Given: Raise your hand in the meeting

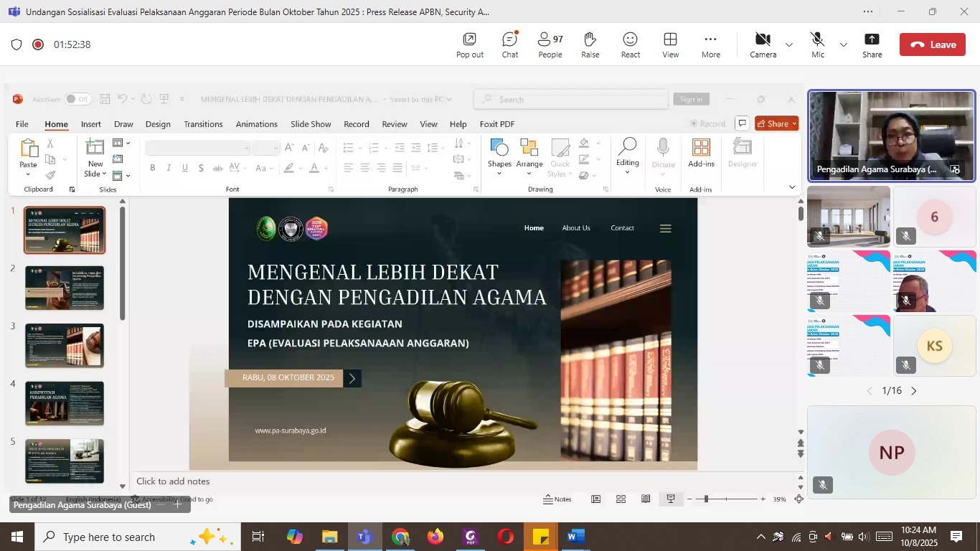Looking at the screenshot, I should pyautogui.click(x=590, y=44).
